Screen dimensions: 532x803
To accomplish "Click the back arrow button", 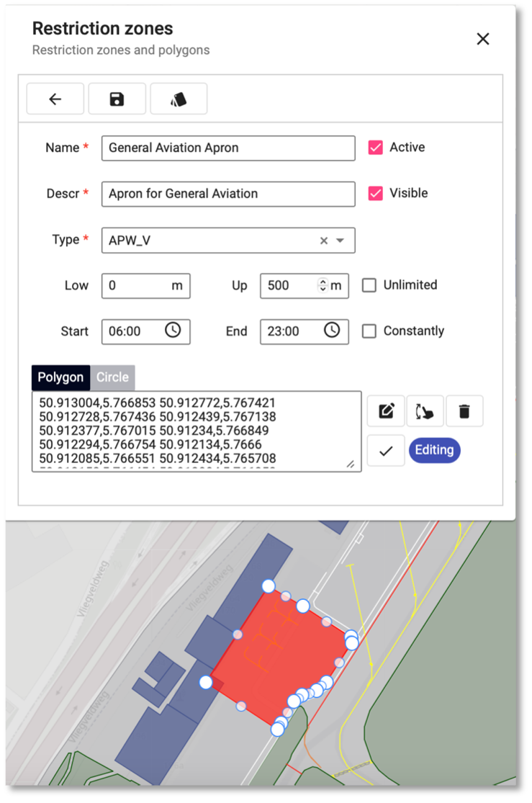I will (55, 99).
